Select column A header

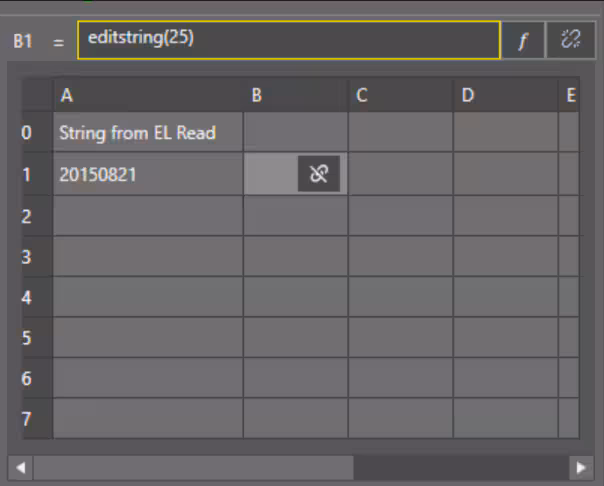[x=148, y=95]
